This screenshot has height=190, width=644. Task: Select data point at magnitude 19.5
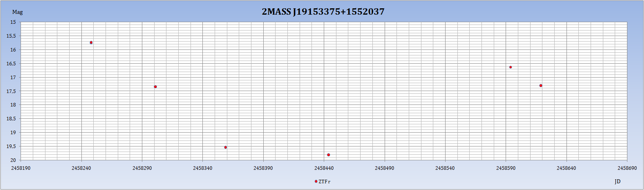[225, 147]
